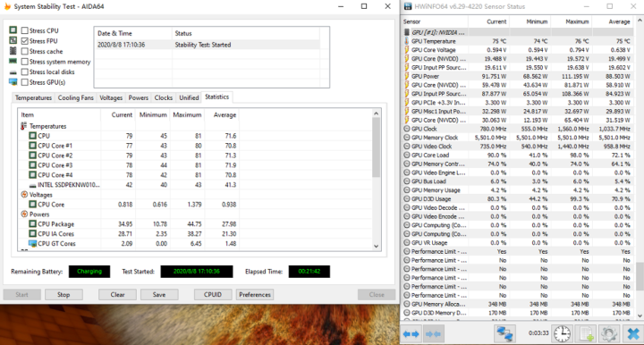Select the Voltages group in statistics list
Viewport: 644px width, 345px height.
[40, 195]
